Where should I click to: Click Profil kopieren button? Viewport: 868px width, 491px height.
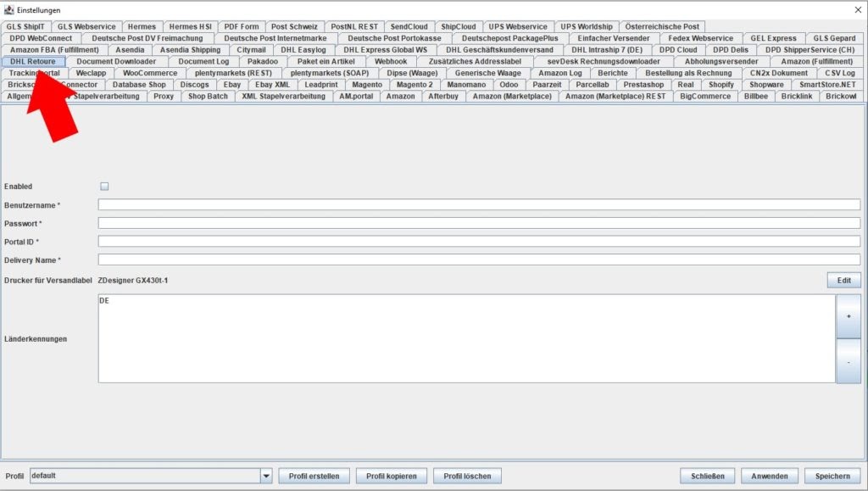pos(392,476)
